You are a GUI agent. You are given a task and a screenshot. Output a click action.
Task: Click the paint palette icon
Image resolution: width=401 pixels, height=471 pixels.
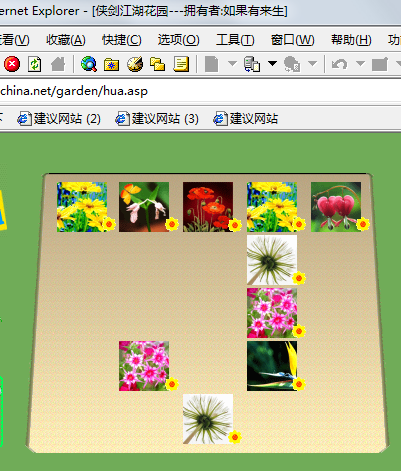(x=135, y=64)
